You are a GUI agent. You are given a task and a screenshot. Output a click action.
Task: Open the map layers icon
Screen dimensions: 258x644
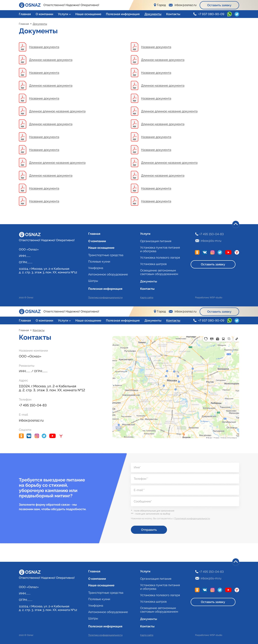pos(229,339)
